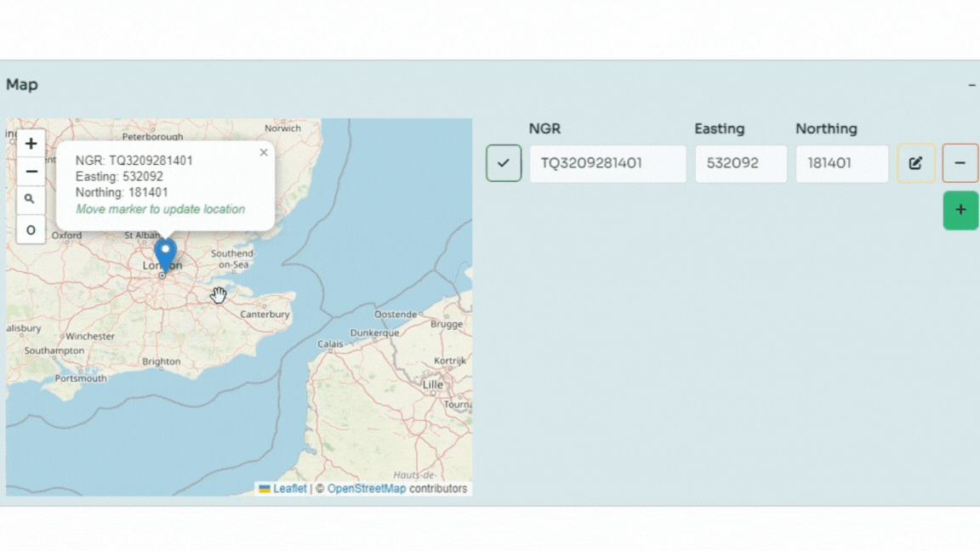The width and height of the screenshot is (980, 551).
Task: Click the Easting input field
Action: pos(740,163)
